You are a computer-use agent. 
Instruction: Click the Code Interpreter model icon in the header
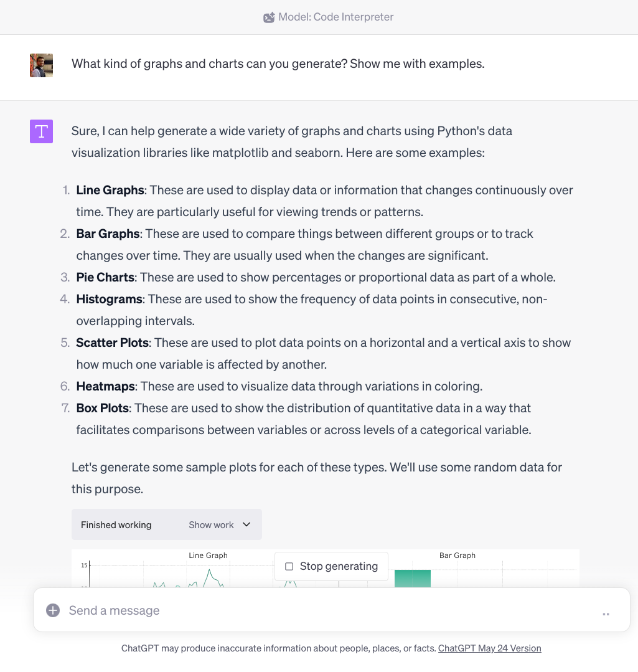[x=269, y=17]
